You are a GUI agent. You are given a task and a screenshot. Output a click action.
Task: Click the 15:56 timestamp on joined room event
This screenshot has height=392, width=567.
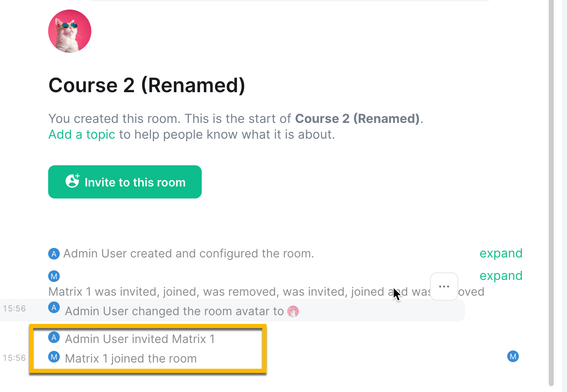point(15,358)
